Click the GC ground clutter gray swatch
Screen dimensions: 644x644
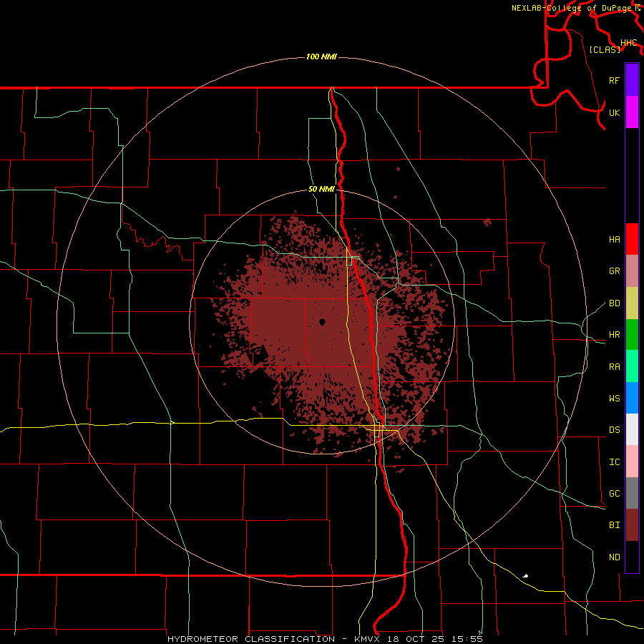click(x=632, y=493)
